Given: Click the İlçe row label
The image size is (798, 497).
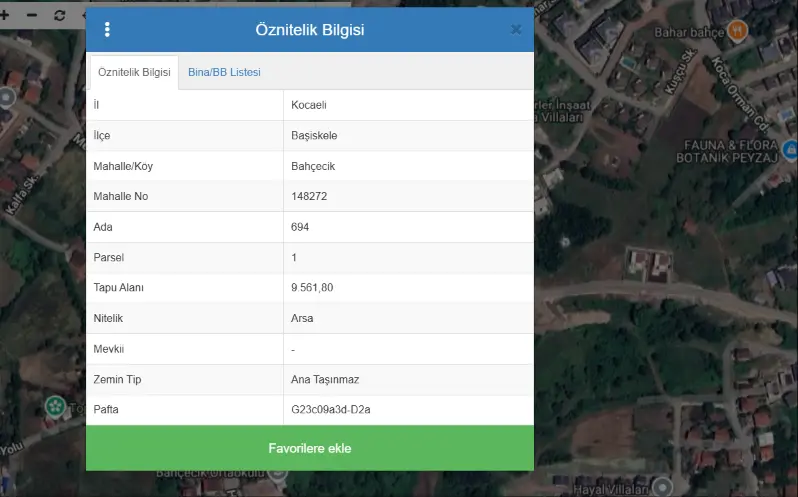Looking at the screenshot, I should pos(101,136).
